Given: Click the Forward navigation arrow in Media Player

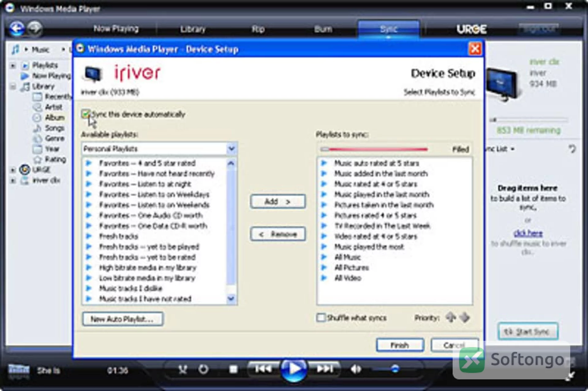Looking at the screenshot, I should [x=35, y=28].
